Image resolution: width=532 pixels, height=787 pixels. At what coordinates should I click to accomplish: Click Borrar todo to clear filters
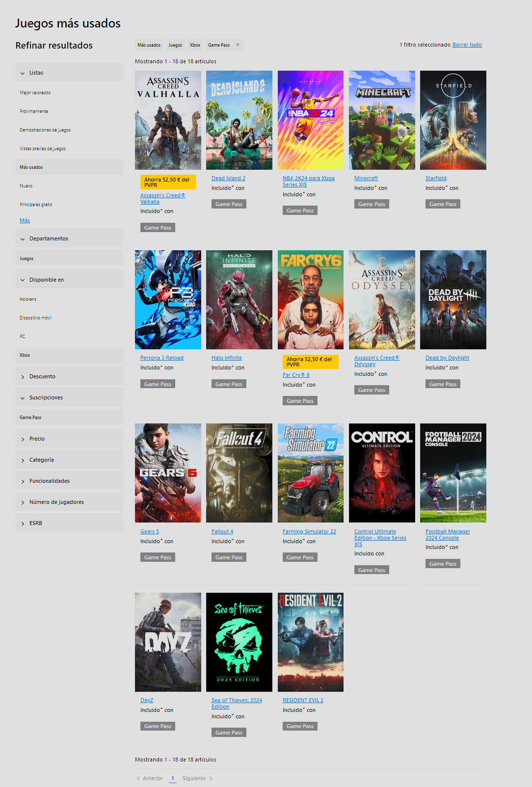tap(467, 45)
